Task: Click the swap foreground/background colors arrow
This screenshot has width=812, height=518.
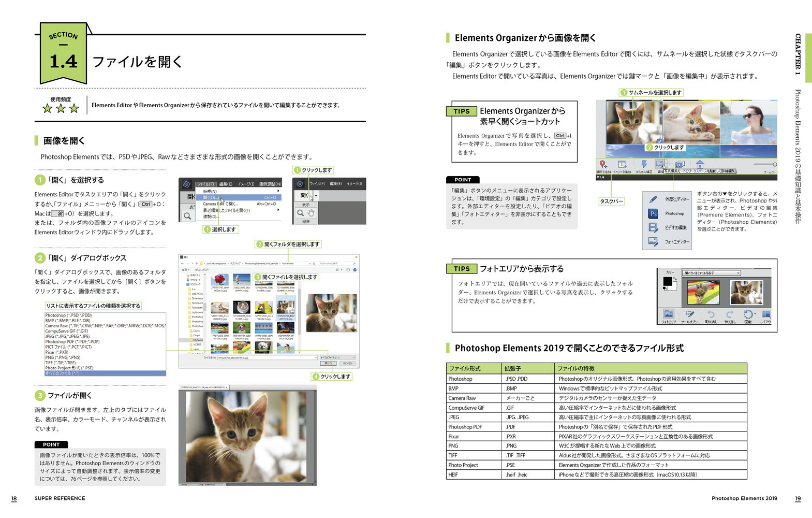Action: [675, 279]
